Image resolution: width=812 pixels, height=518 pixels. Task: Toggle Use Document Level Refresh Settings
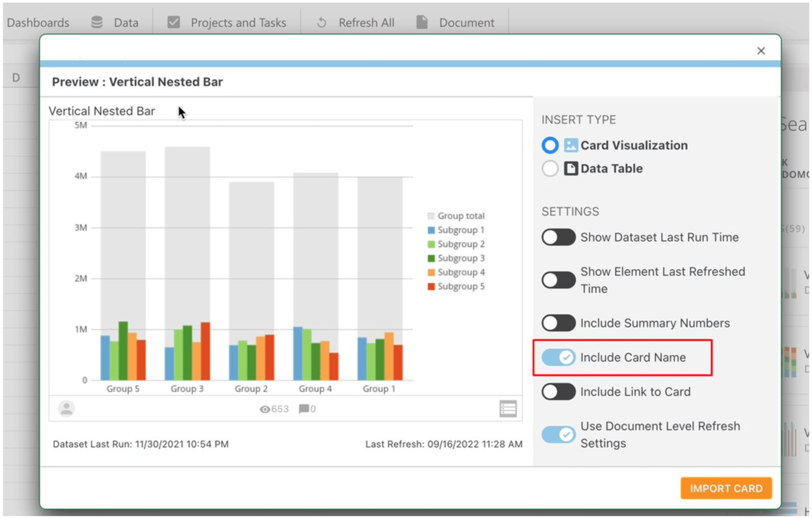(x=558, y=434)
